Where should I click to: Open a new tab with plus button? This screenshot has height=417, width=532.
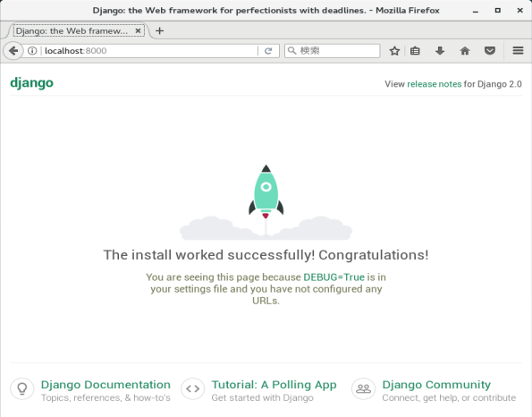pos(159,31)
